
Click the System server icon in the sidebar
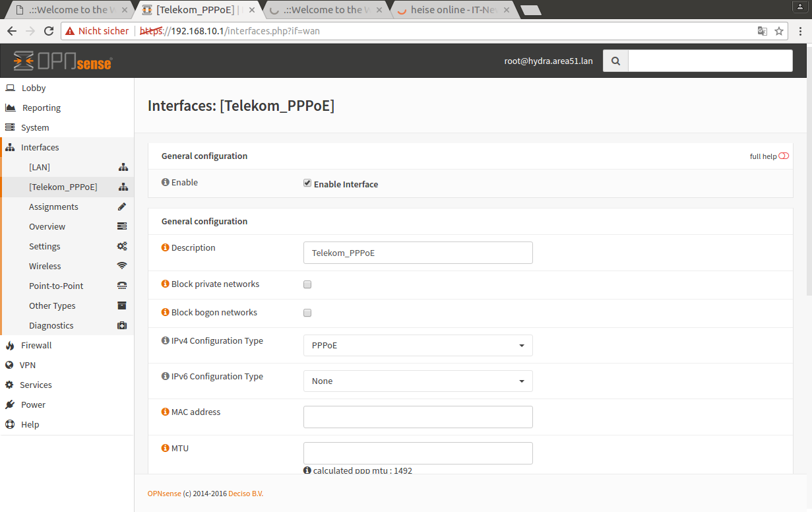point(10,127)
